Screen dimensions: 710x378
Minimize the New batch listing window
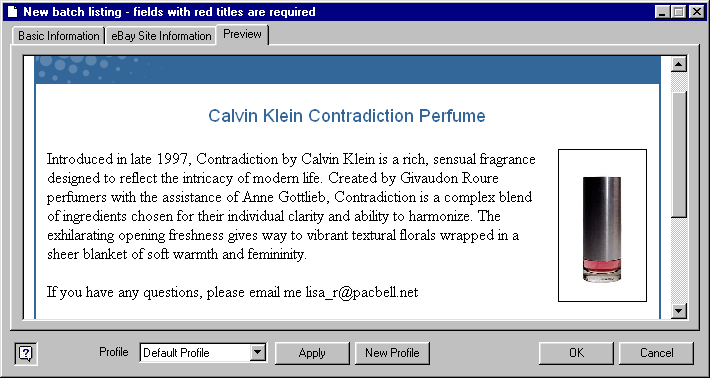click(663, 12)
